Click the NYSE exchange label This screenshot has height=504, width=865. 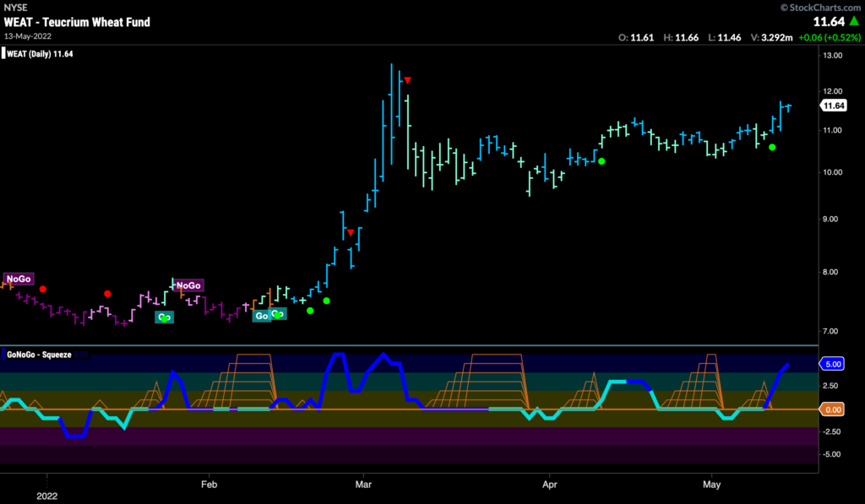point(15,8)
